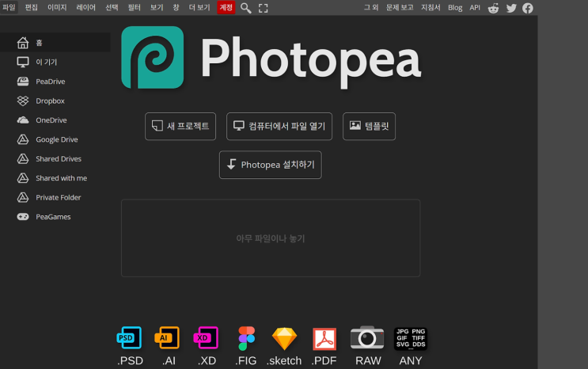Screen dimensions: 588x369
Task: Click the .sketch diamond icon
Action: (284, 339)
